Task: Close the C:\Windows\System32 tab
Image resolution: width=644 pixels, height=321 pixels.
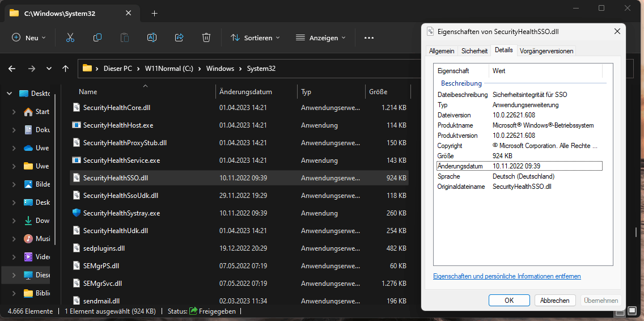Action: click(129, 13)
